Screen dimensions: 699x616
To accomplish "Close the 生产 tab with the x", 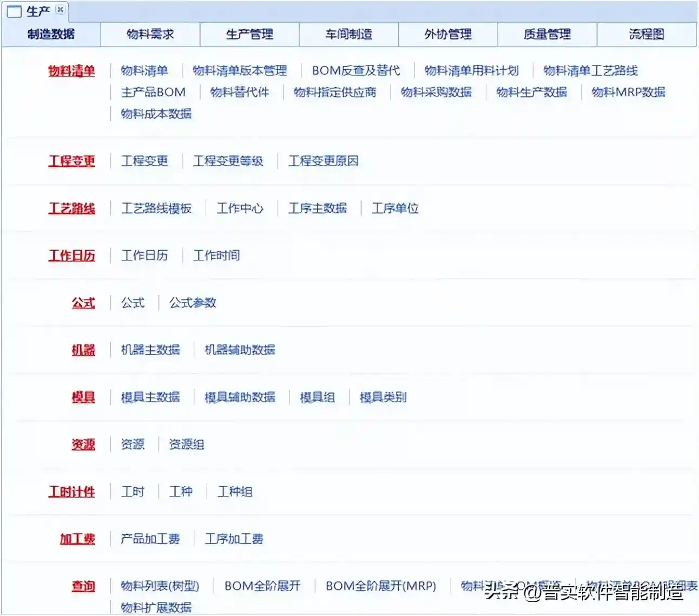I will tap(60, 10).
